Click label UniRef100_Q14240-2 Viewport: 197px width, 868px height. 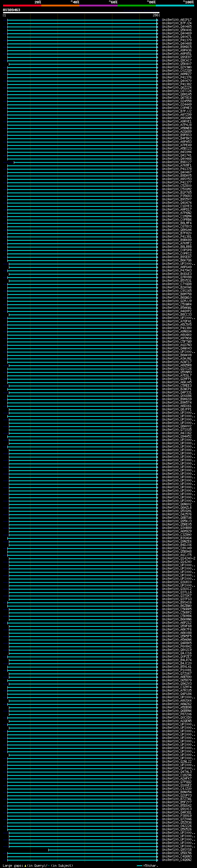[x=179, y=558]
